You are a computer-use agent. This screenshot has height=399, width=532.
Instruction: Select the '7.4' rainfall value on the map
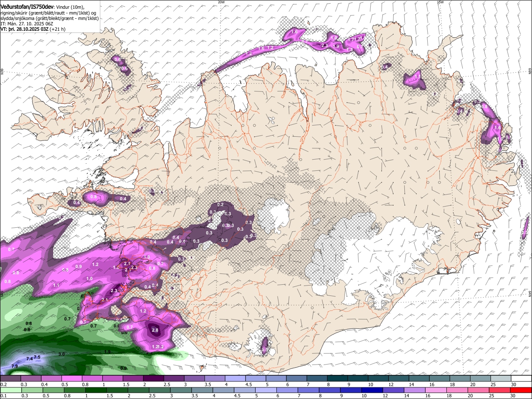[x=30, y=359]
